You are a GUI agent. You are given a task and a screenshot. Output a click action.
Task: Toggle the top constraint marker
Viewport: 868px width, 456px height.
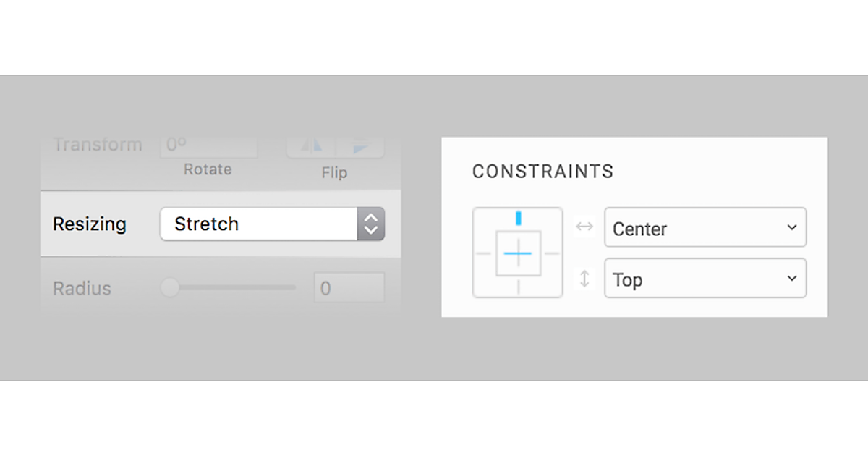pyautogui.click(x=518, y=218)
